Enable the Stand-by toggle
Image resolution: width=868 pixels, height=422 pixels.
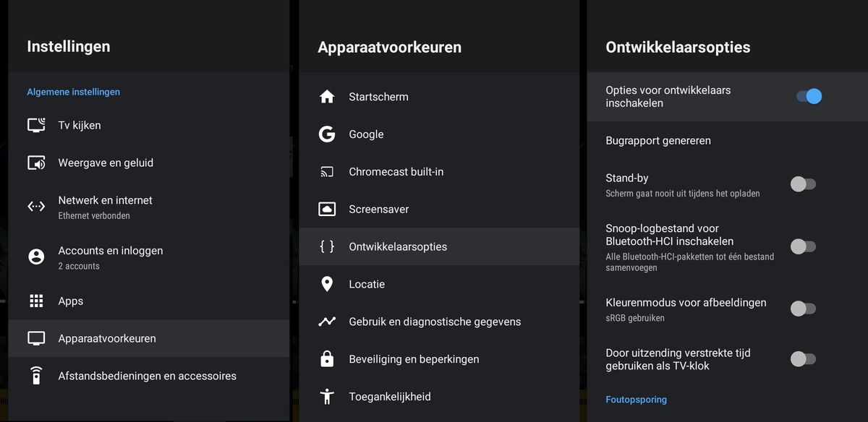click(803, 184)
